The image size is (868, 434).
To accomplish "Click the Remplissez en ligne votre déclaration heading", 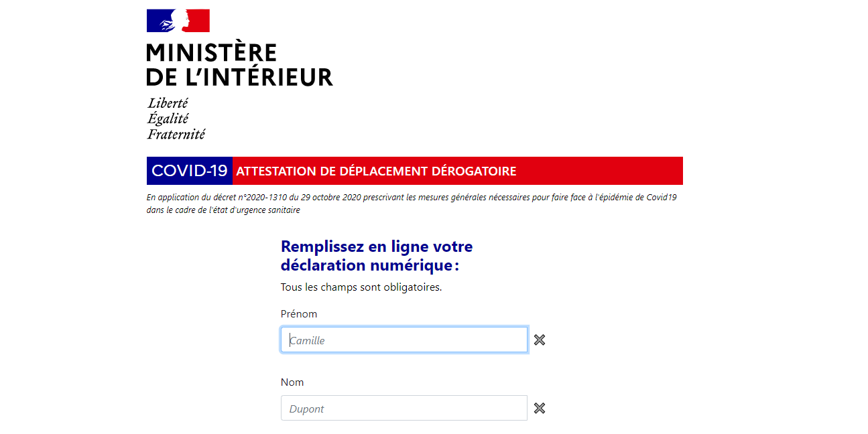I will (376, 256).
